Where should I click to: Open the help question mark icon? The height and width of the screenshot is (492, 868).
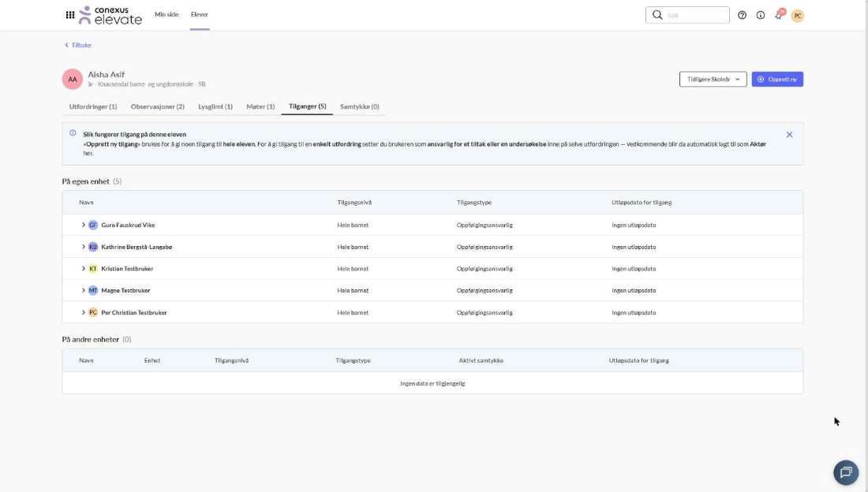click(742, 16)
